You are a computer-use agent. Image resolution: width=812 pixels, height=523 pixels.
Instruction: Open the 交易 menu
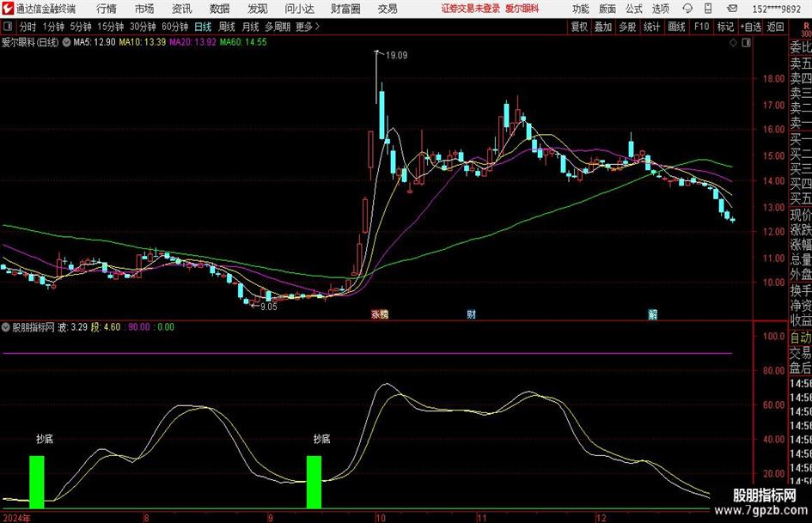[388, 9]
